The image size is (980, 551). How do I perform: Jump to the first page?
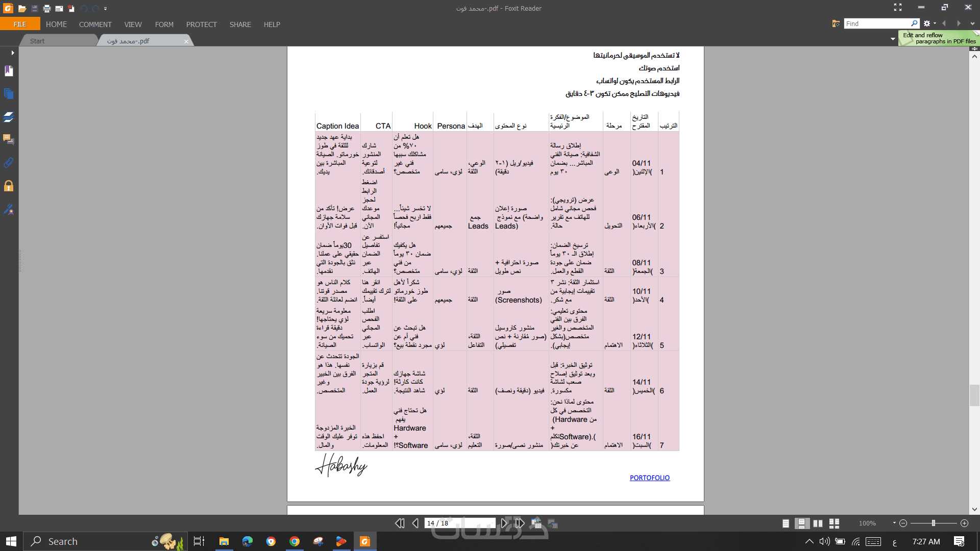click(400, 523)
